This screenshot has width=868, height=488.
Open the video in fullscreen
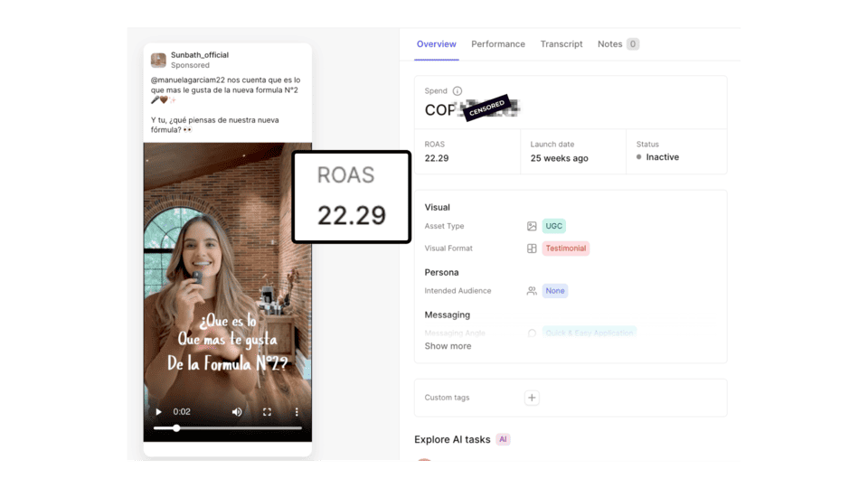(x=267, y=412)
